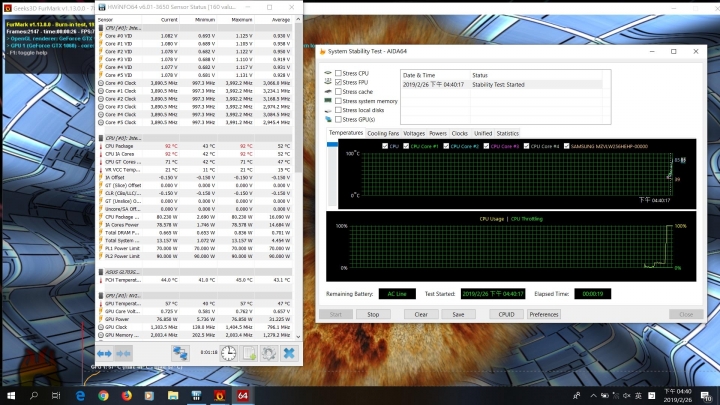The height and width of the screenshot is (405, 720).
Task: Launch Google Chrome from taskbar
Action: pos(103,395)
